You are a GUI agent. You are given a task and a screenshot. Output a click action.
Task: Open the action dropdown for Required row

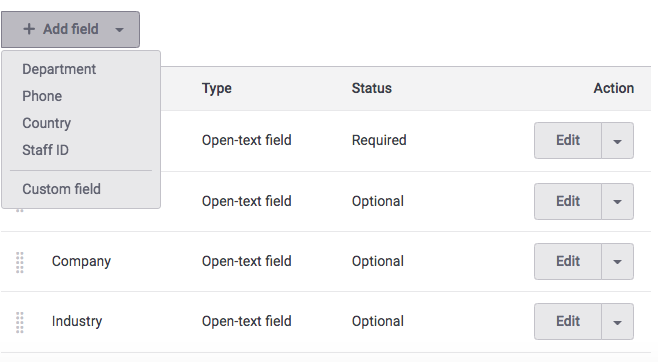coord(617,141)
